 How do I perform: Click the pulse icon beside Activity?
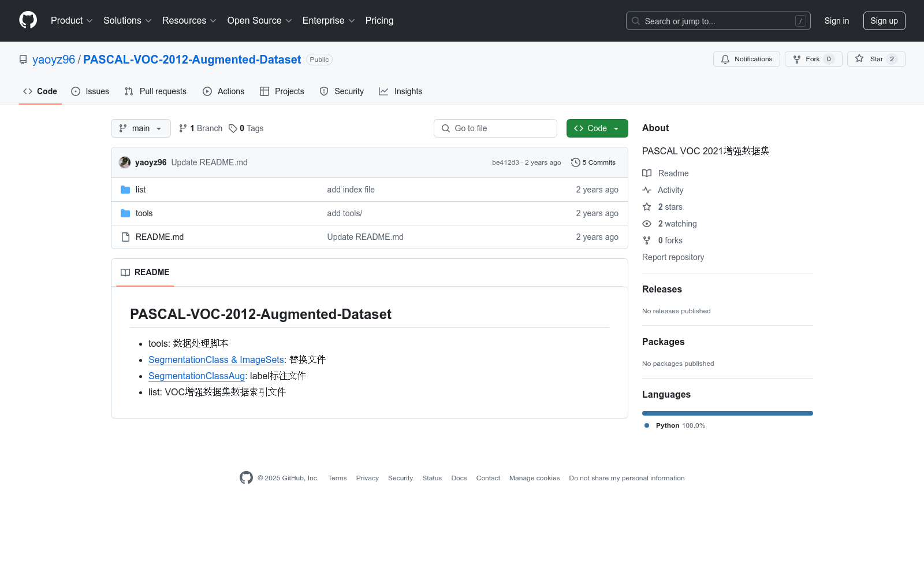pyautogui.click(x=647, y=190)
